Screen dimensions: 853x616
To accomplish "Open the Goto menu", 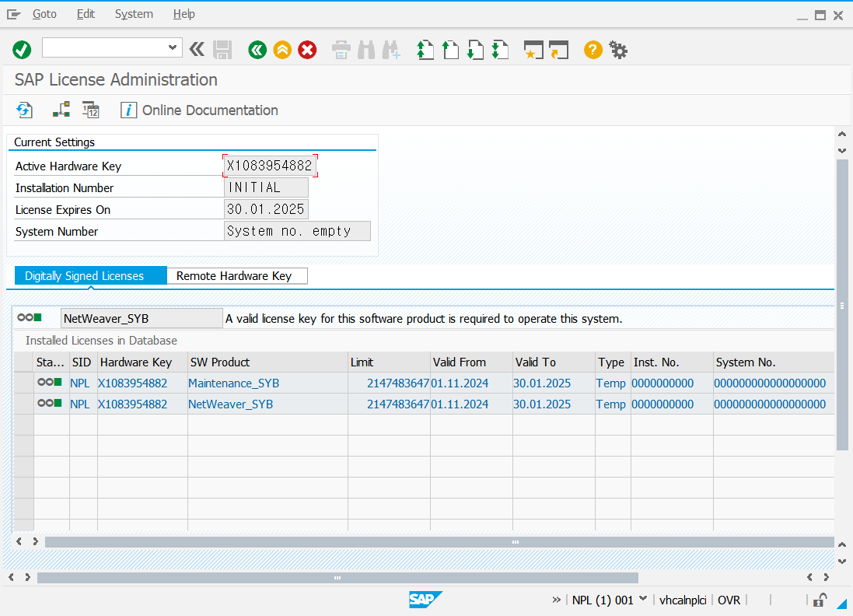I will 44,14.
